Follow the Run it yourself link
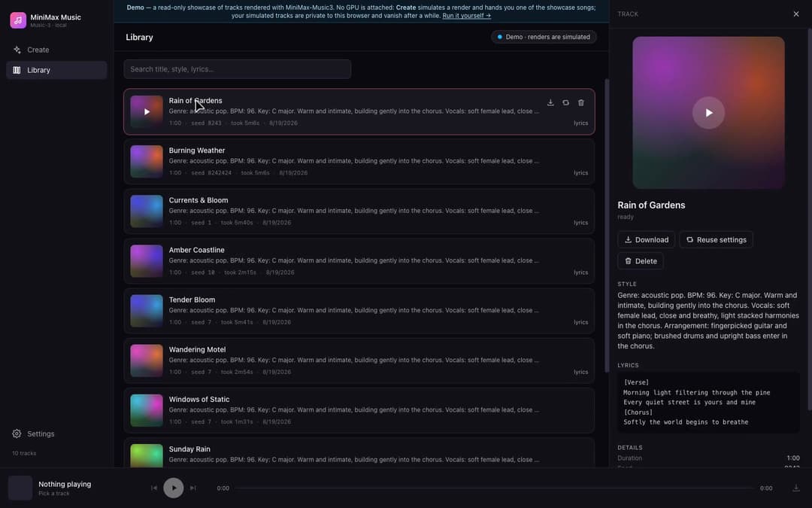The height and width of the screenshot is (508, 812). click(467, 16)
